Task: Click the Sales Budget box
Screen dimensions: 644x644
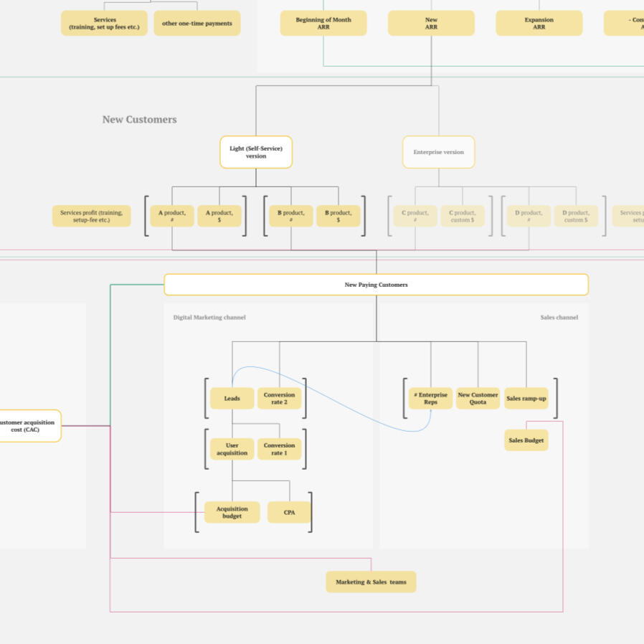Action: pos(526,440)
